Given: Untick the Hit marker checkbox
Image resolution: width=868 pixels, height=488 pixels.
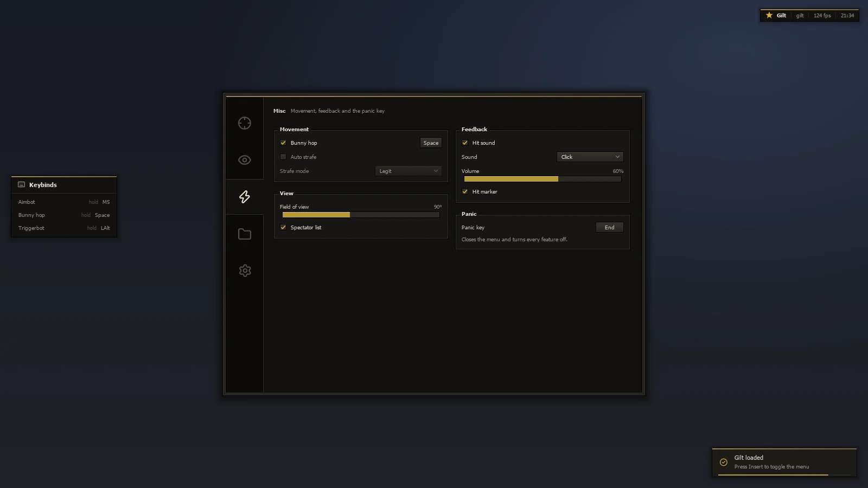Looking at the screenshot, I should pyautogui.click(x=465, y=191).
